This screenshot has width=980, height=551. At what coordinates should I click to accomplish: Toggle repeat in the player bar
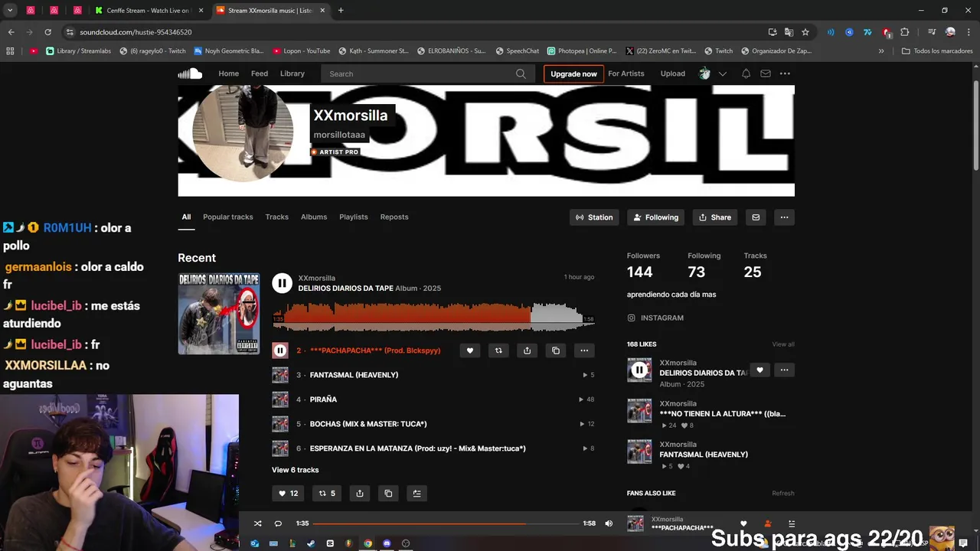tap(278, 523)
